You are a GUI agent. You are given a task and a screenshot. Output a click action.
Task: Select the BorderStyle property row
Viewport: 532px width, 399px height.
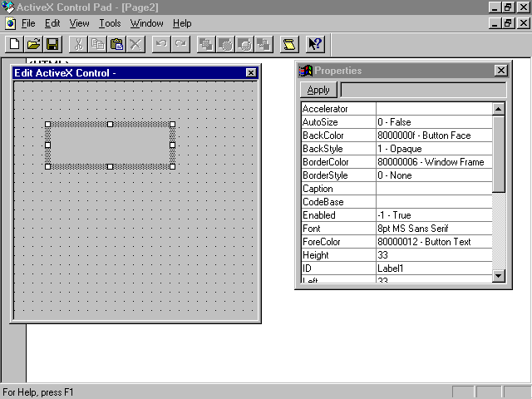337,175
